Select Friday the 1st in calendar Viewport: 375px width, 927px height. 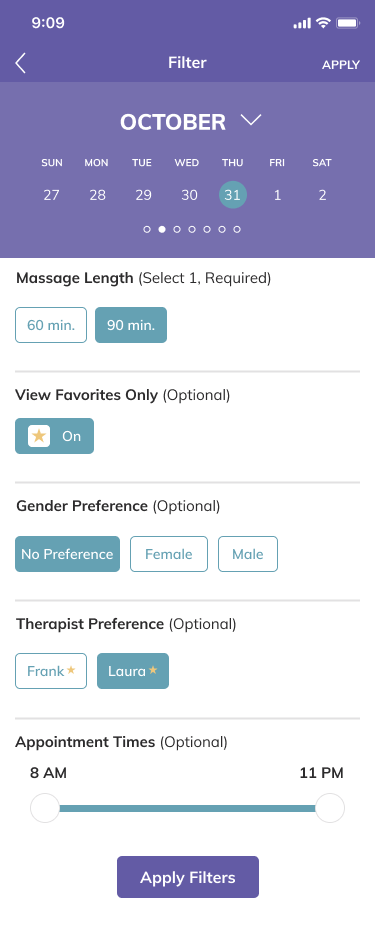(x=277, y=195)
